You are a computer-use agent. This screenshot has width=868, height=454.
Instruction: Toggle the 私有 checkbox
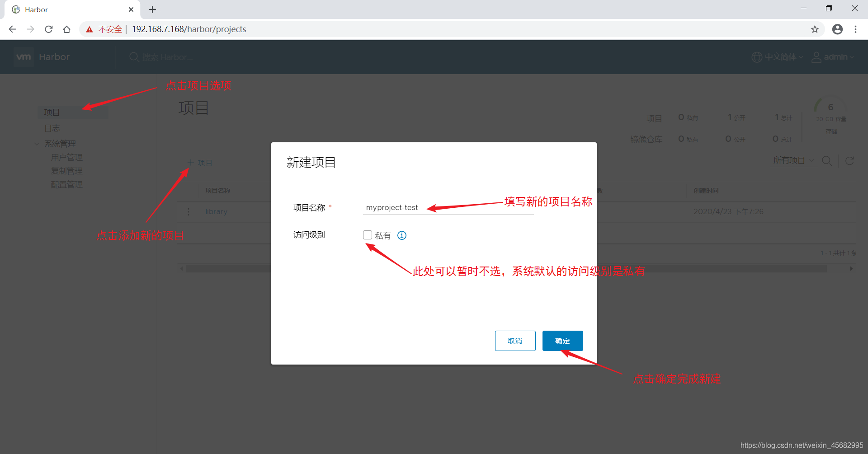coord(368,235)
